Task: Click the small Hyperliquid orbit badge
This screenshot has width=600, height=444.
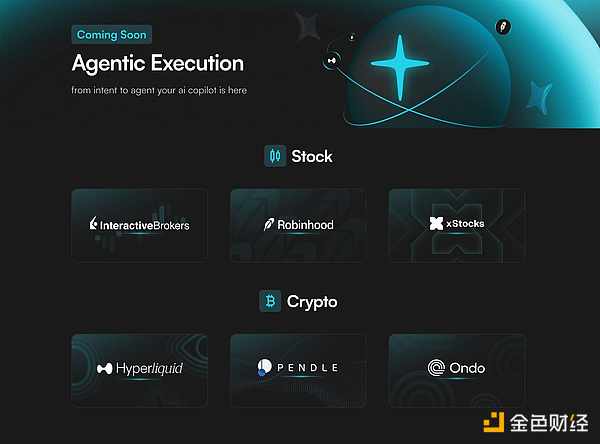Action: pyautogui.click(x=332, y=60)
